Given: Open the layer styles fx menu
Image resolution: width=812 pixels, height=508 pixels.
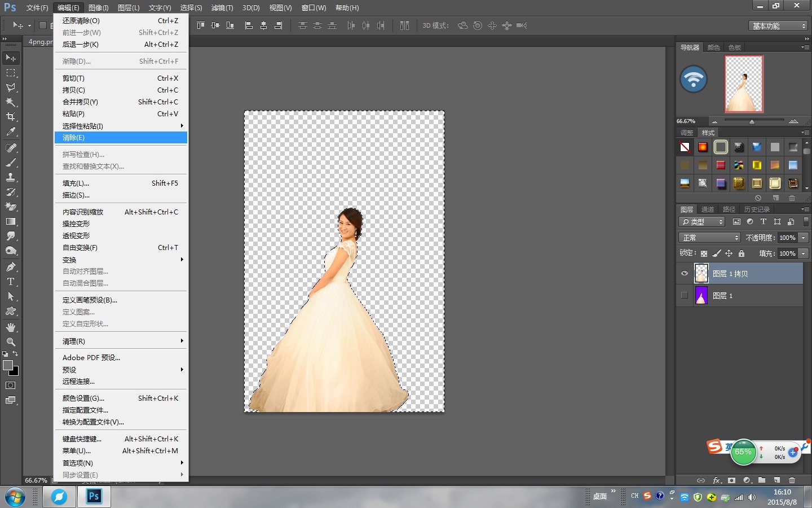Looking at the screenshot, I should [716, 480].
